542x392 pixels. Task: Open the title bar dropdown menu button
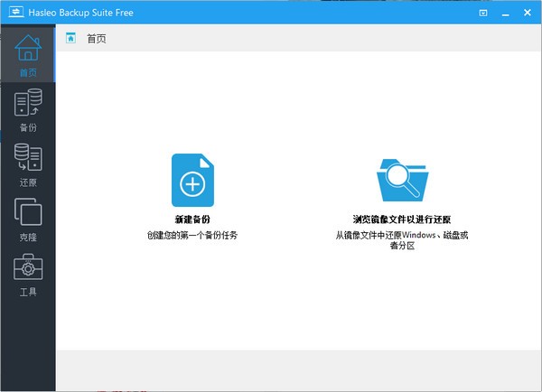(483, 13)
